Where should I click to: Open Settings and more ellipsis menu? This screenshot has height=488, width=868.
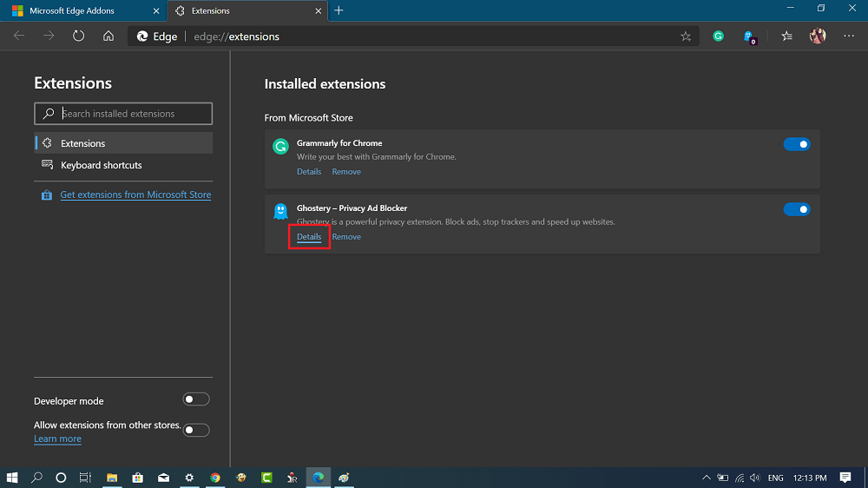pyautogui.click(x=849, y=36)
